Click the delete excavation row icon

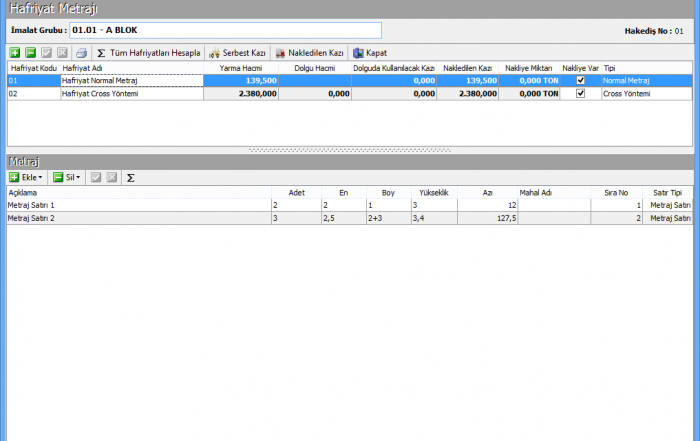(31, 52)
